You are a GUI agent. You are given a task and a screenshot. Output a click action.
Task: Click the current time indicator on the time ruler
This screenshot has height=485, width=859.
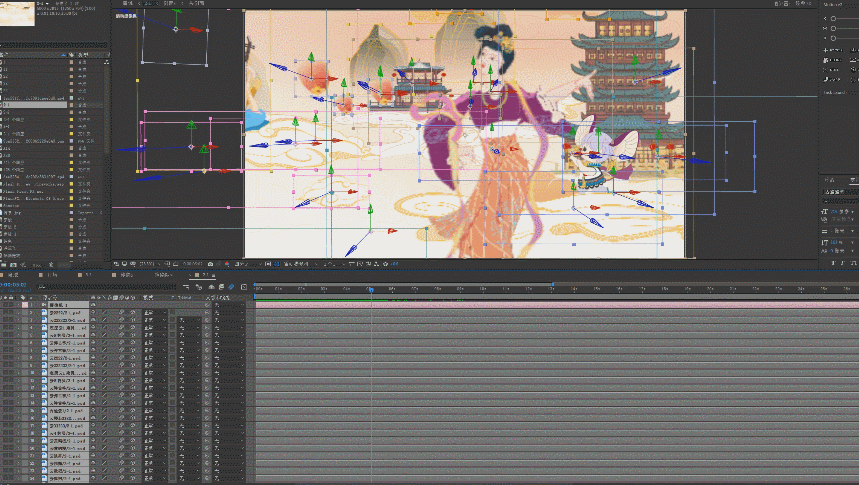[x=371, y=289]
